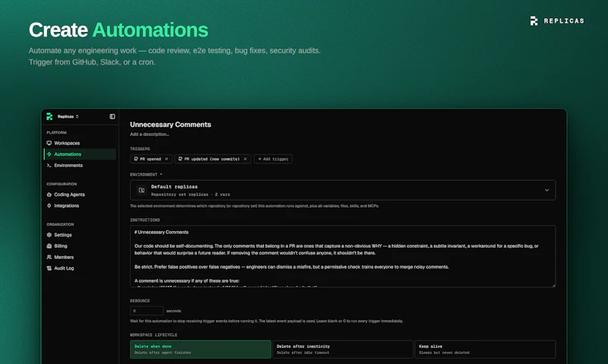The height and width of the screenshot is (364, 608).
Task: Click the Settings gear icon
Action: [x=49, y=235]
